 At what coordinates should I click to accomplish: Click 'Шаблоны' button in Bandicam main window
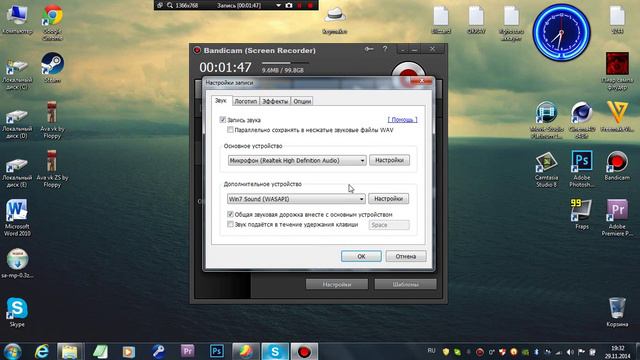405,284
